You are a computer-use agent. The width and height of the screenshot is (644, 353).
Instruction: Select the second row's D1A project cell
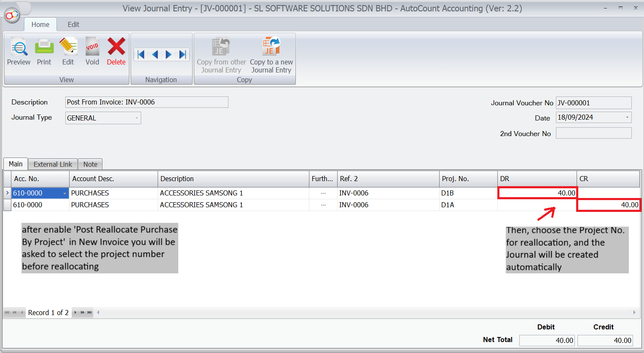pos(468,205)
